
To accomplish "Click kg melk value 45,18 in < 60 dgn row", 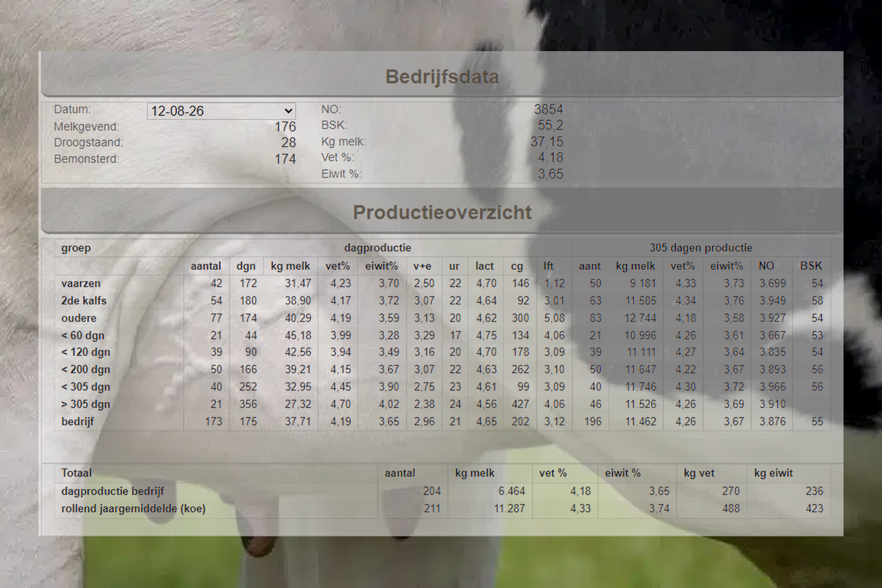I will 297,335.
